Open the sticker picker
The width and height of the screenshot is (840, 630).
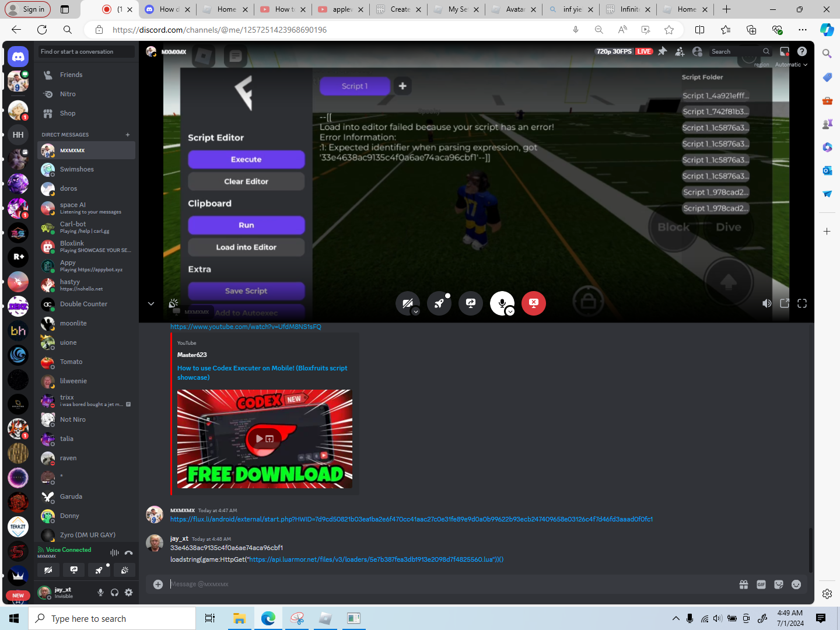(x=779, y=584)
